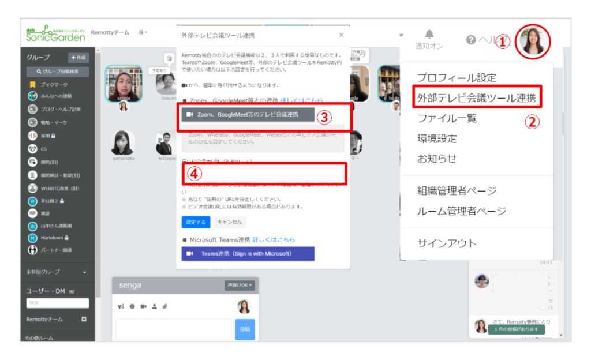Click the 投稿 post button

tap(245, 329)
